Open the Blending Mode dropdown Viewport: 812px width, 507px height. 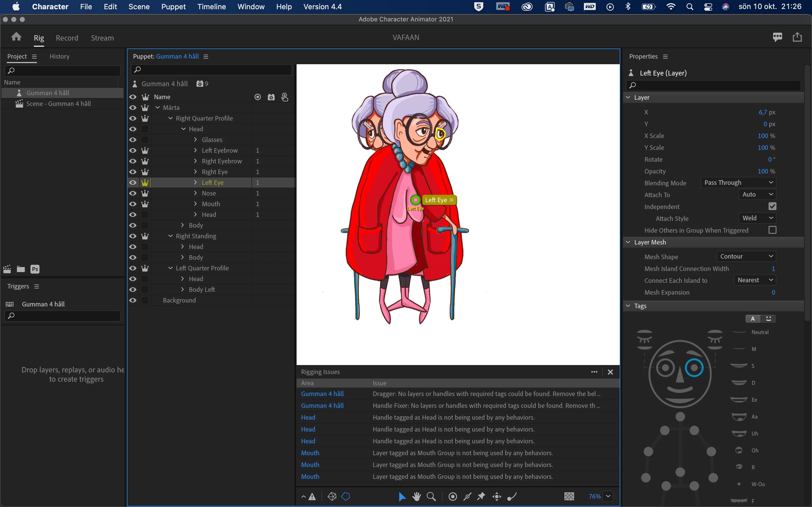[738, 183]
